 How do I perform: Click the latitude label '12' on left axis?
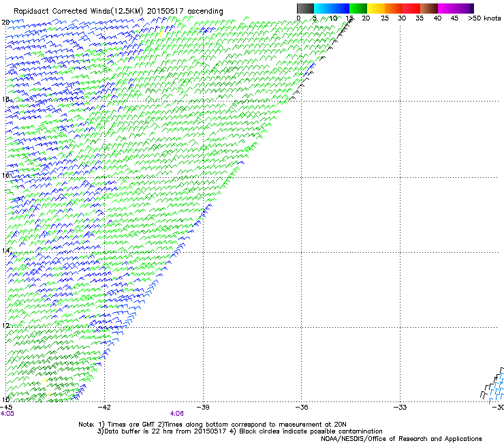pos(5,326)
